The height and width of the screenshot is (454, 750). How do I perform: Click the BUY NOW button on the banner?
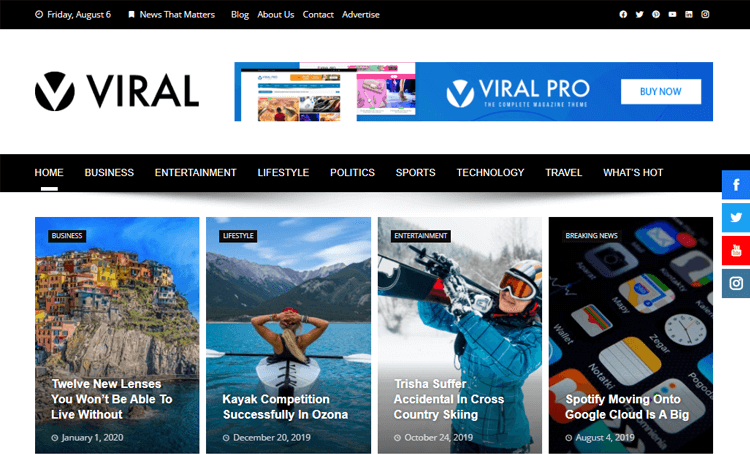(x=661, y=91)
